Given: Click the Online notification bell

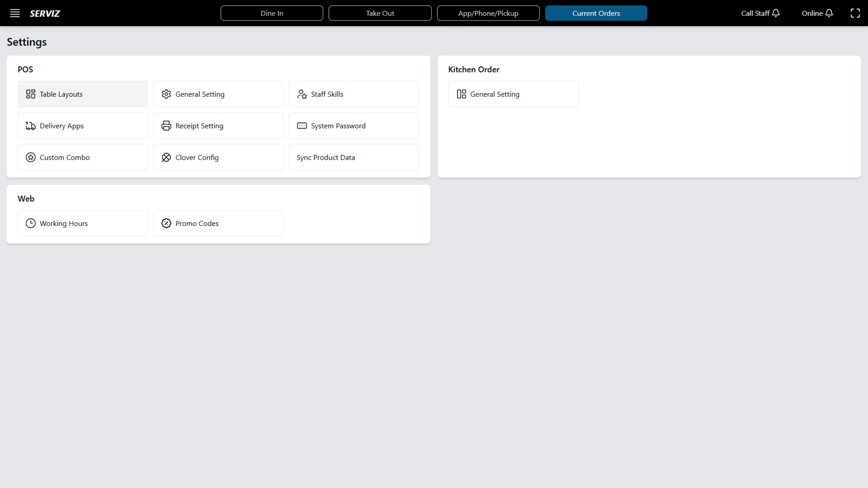Looking at the screenshot, I should (x=829, y=13).
